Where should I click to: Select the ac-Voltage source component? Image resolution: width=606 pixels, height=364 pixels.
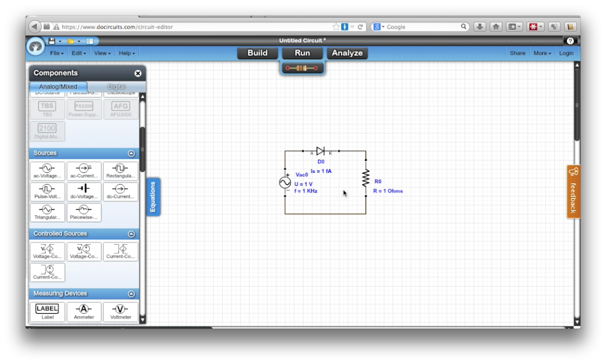point(48,171)
